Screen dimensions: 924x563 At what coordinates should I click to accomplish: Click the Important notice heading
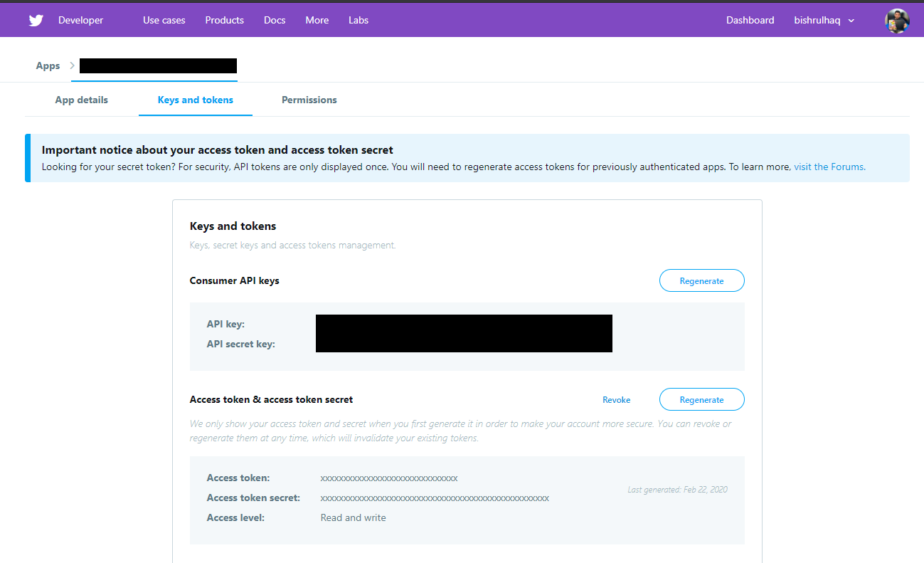click(217, 150)
